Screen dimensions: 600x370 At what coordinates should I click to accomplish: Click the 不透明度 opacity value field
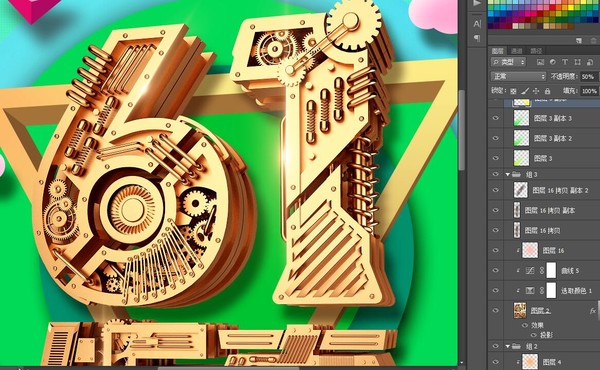589,77
